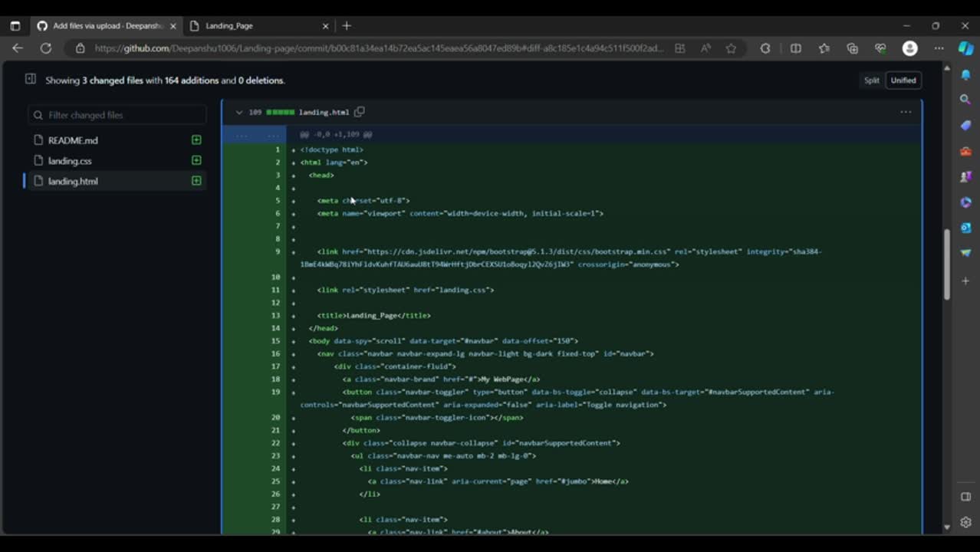This screenshot has height=552, width=980.
Task: Open the tab actions menu icon
Action: (x=15, y=25)
